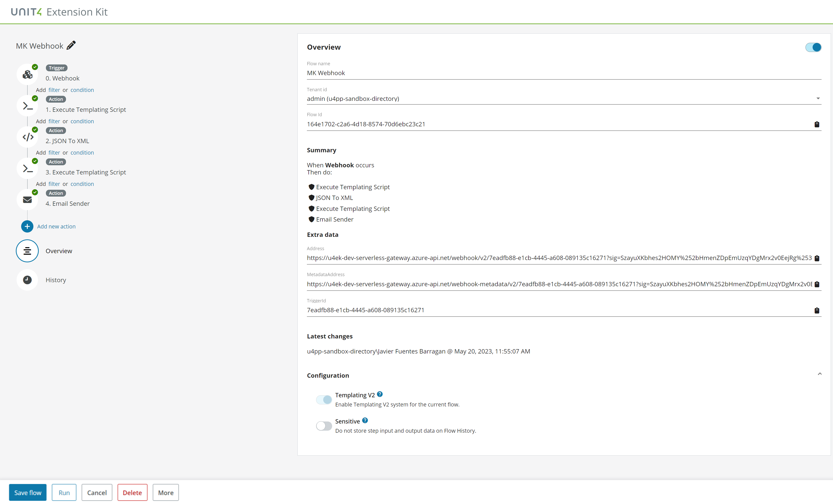Image resolution: width=833 pixels, height=504 pixels.
Task: Select step 3. Execute Templating Script
Action: point(86,172)
